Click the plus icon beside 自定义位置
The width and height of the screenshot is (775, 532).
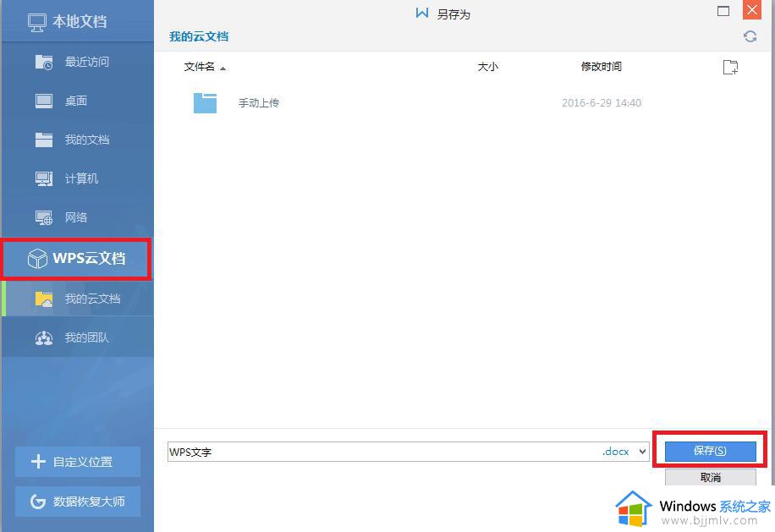[x=38, y=462]
